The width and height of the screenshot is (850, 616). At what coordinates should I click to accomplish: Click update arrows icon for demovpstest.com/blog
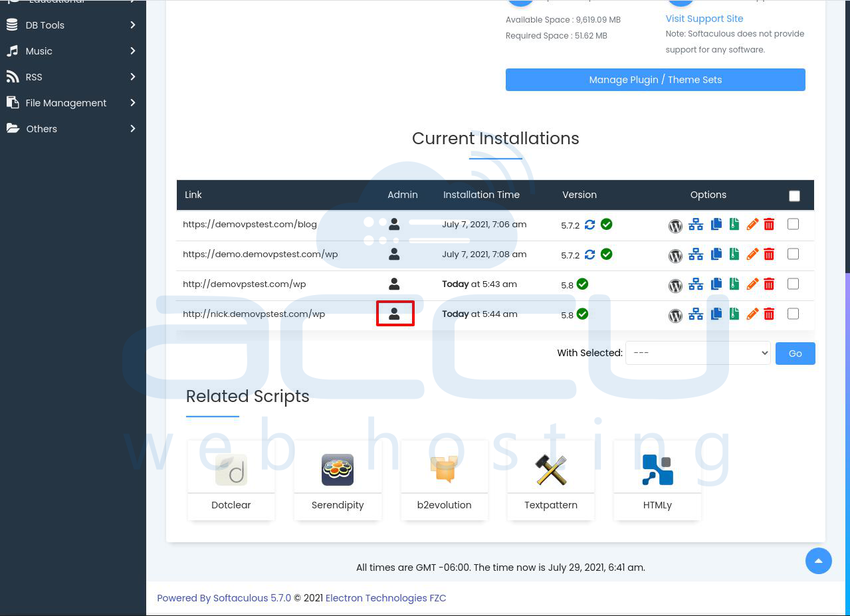tap(589, 225)
